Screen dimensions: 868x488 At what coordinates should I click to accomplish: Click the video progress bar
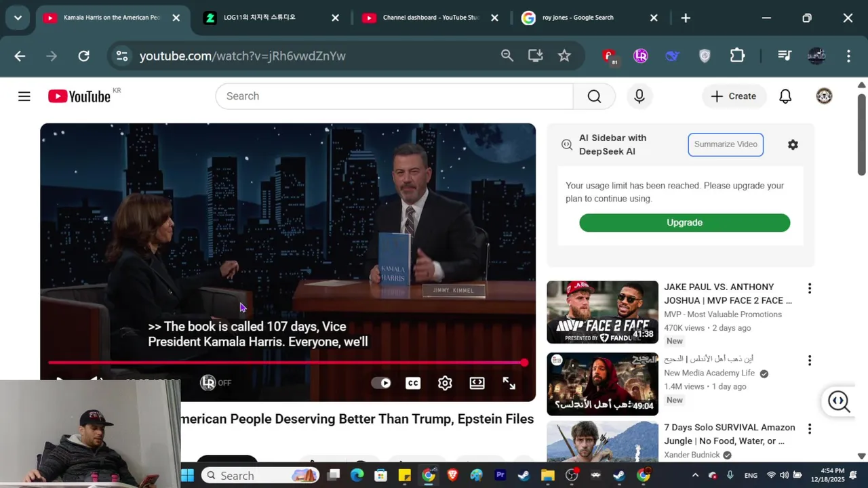click(288, 363)
